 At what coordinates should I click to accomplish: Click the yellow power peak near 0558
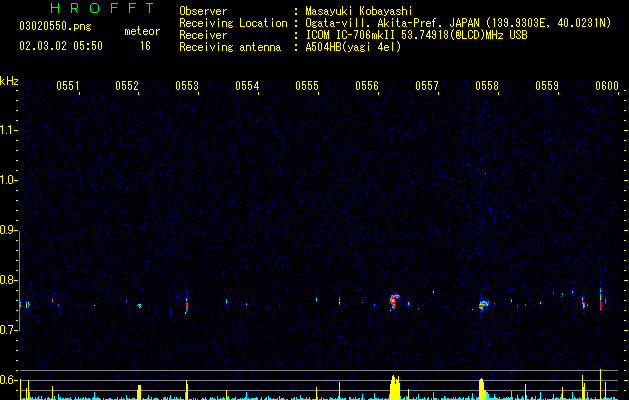[x=482, y=389]
